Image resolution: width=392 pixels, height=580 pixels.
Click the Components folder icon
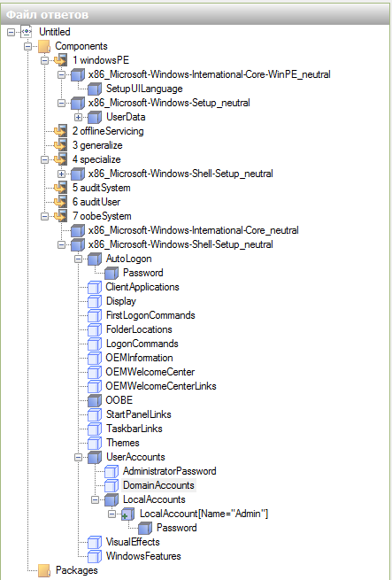point(44,46)
